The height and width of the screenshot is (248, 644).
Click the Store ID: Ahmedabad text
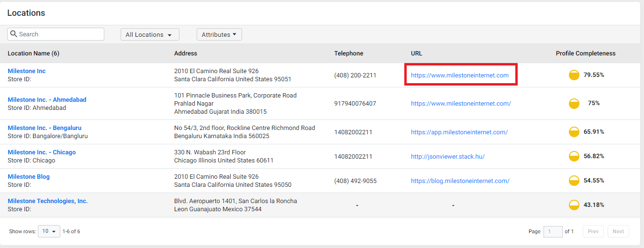click(37, 108)
